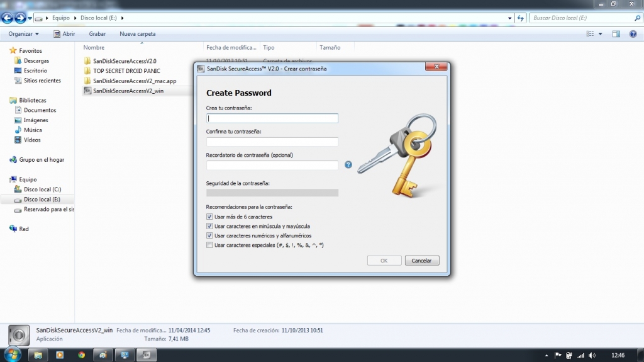Click the 'Crea tu contraseña' input field

coord(272,118)
